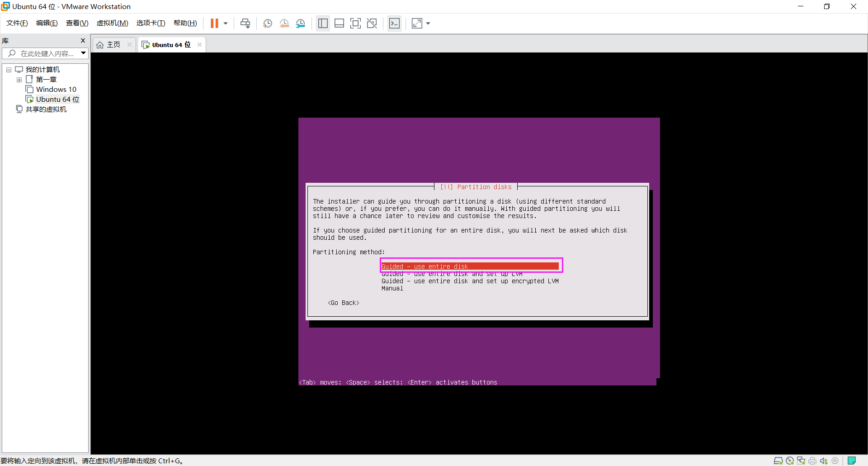Switch to the Ubuntu 64 位 tab
Screen dimensions: 868x466
click(x=171, y=45)
